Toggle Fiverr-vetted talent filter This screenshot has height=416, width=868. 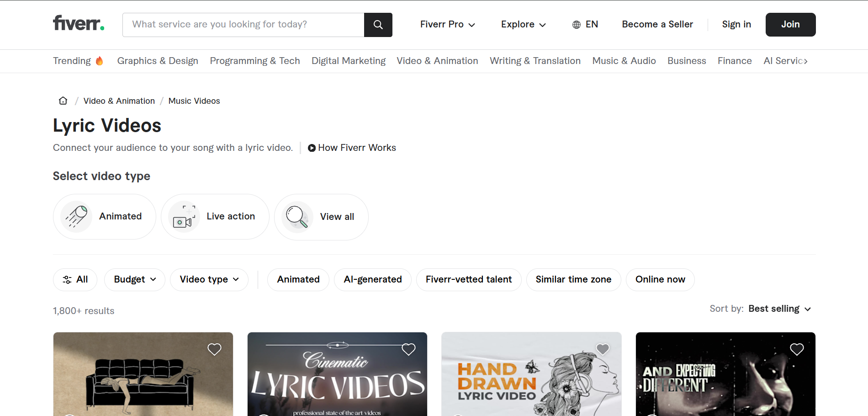pos(469,280)
